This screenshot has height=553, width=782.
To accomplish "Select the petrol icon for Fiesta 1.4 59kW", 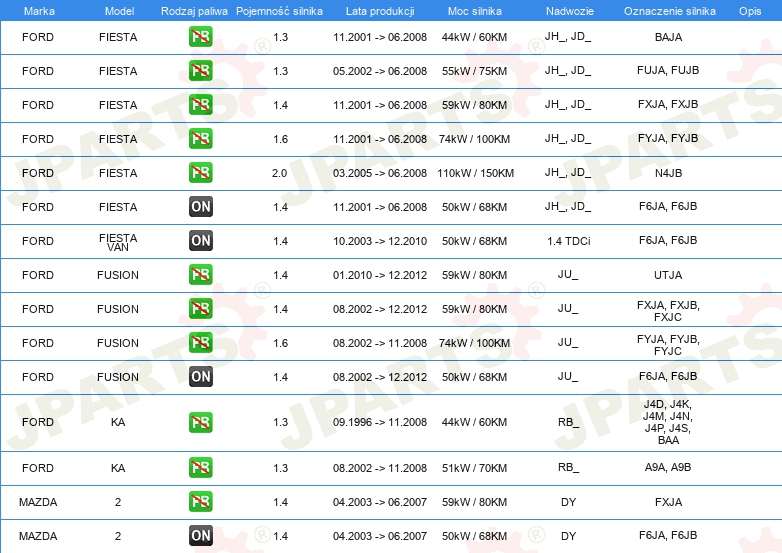I will tap(200, 105).
